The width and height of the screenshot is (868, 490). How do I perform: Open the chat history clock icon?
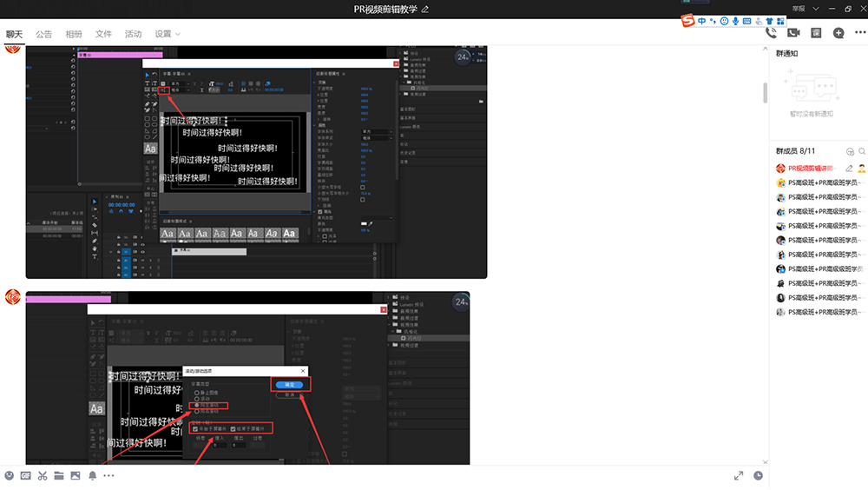pyautogui.click(x=758, y=475)
